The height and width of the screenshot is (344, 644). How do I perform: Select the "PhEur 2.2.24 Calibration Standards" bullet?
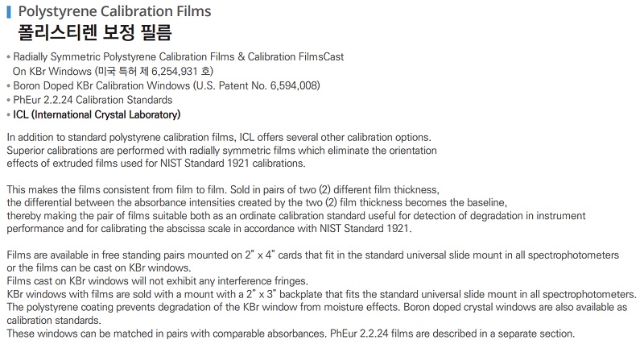click(x=93, y=100)
